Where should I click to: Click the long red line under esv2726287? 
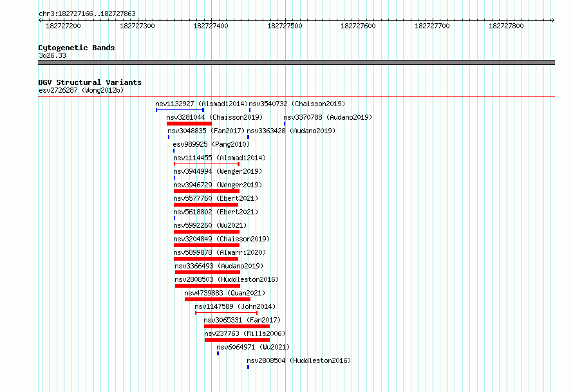tap(296, 97)
